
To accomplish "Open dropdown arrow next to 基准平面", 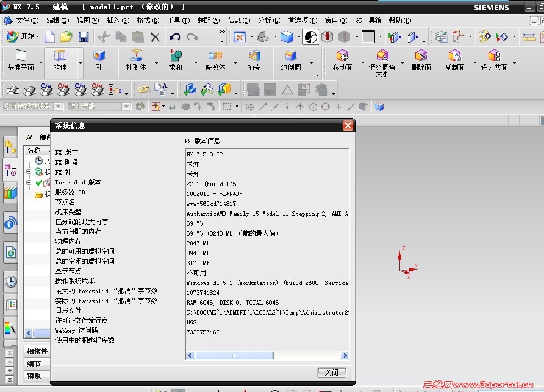I will 41,63.
